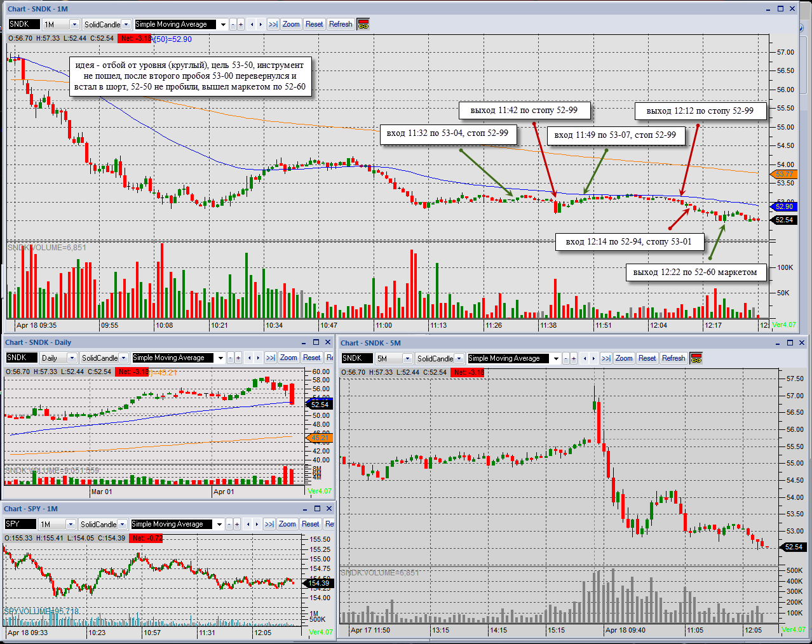The width and height of the screenshot is (812, 644).
Task: Jump to latest bar in SNDK 1M chart
Action: click(x=273, y=24)
